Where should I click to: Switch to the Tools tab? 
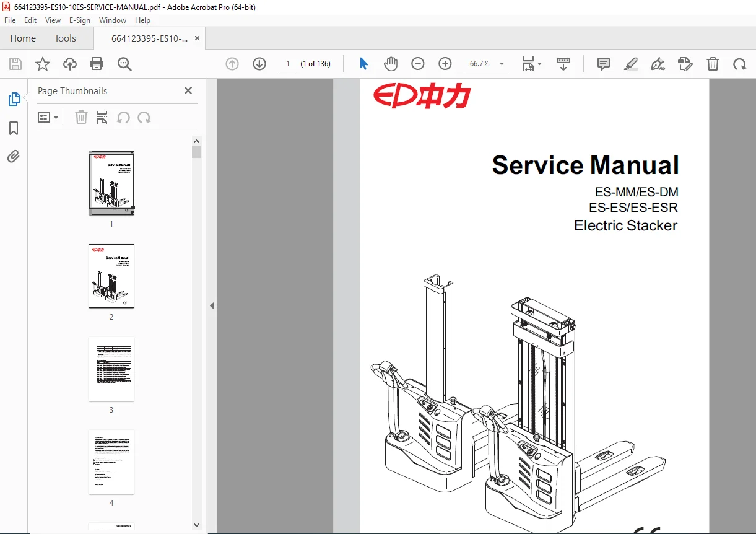point(65,38)
